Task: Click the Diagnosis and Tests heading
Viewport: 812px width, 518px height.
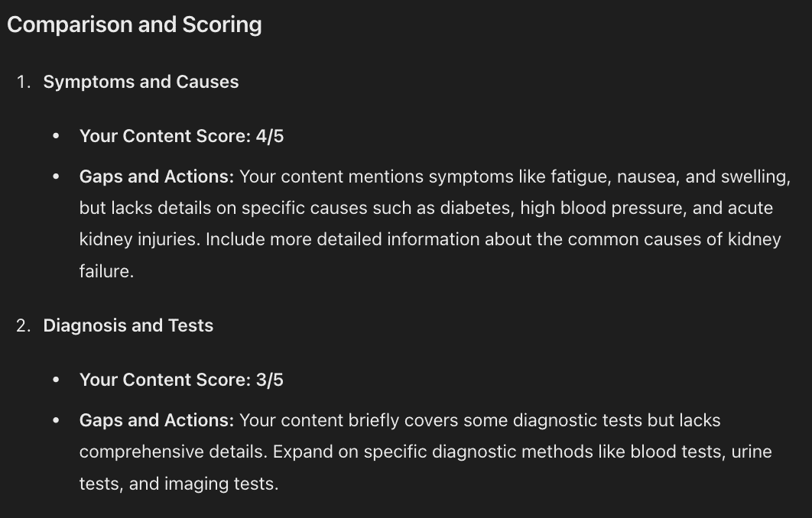Action: tap(128, 325)
